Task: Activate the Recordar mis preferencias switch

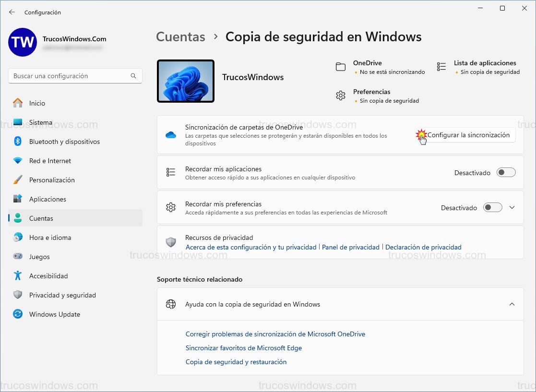Action: tap(492, 207)
